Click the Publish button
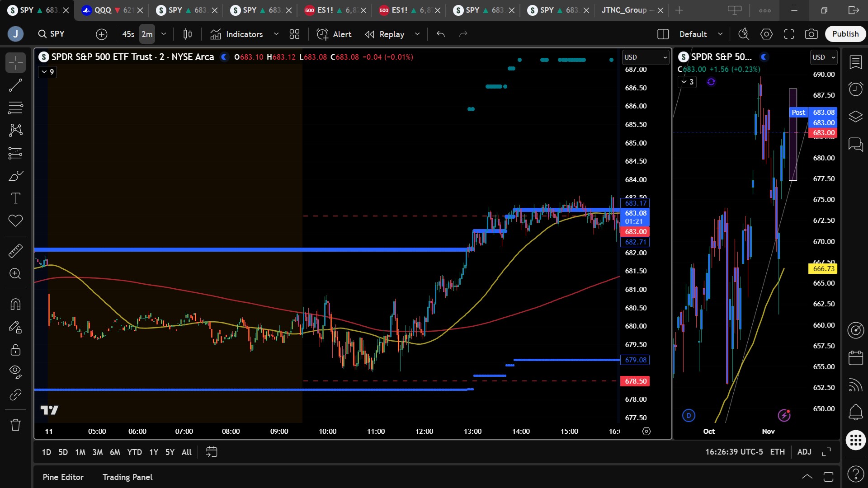 [x=845, y=34]
